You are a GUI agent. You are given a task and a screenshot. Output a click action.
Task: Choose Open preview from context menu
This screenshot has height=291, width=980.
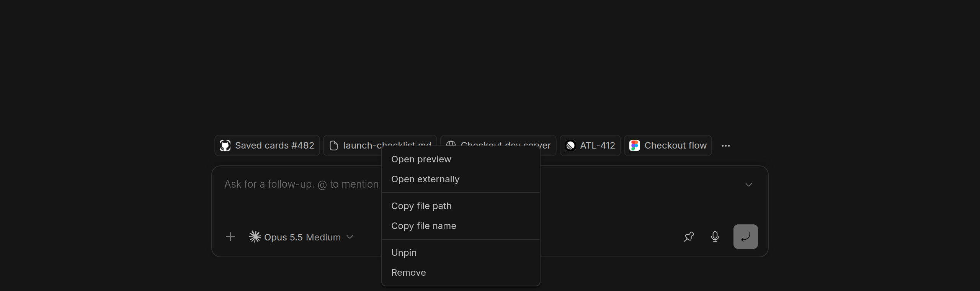point(461,159)
